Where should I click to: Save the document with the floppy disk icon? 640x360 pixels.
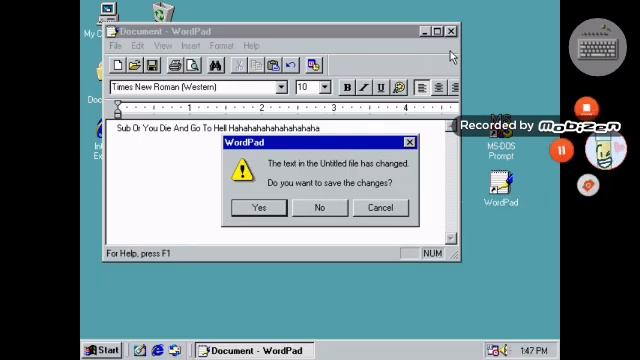(x=152, y=65)
